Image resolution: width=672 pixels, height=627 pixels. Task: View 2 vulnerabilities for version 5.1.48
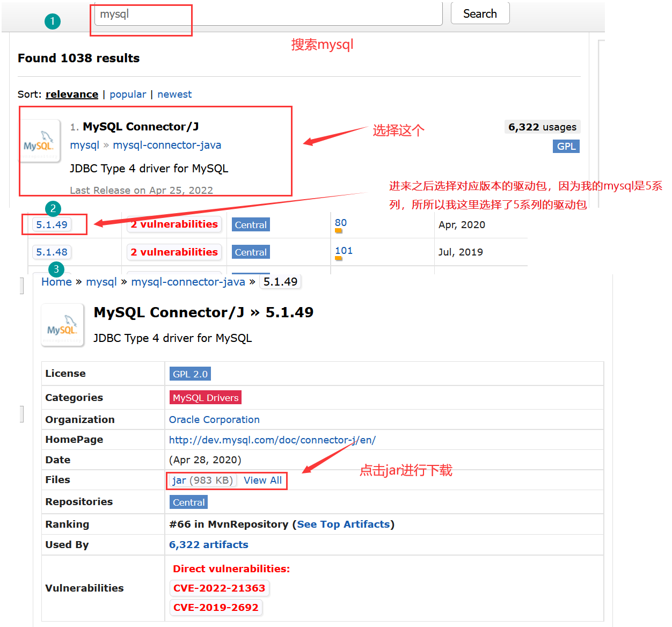tap(174, 252)
